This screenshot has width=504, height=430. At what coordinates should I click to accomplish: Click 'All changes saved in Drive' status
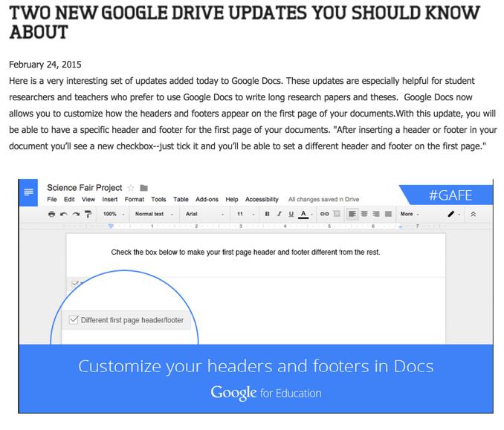(323, 200)
